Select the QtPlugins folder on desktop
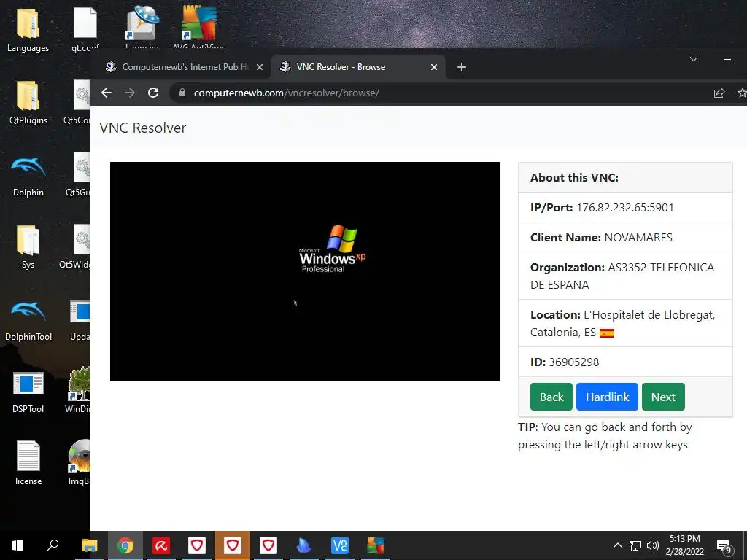This screenshot has width=747, height=560. [x=28, y=102]
